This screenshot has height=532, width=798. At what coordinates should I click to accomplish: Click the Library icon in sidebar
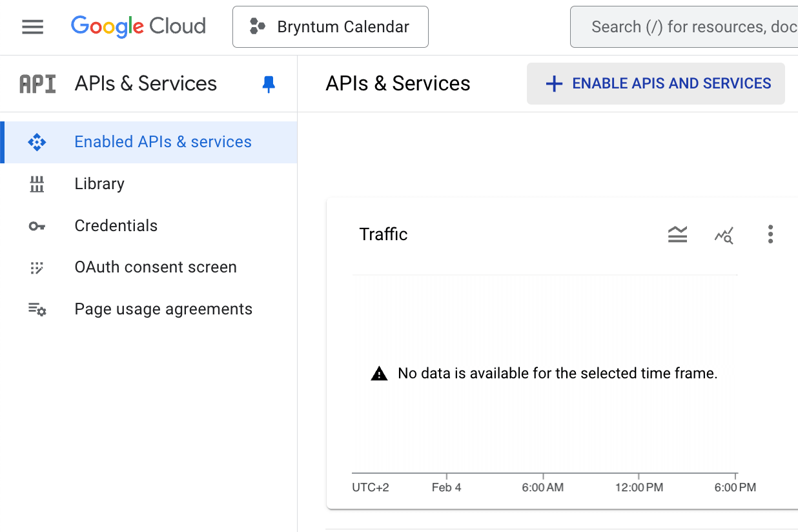(x=37, y=184)
